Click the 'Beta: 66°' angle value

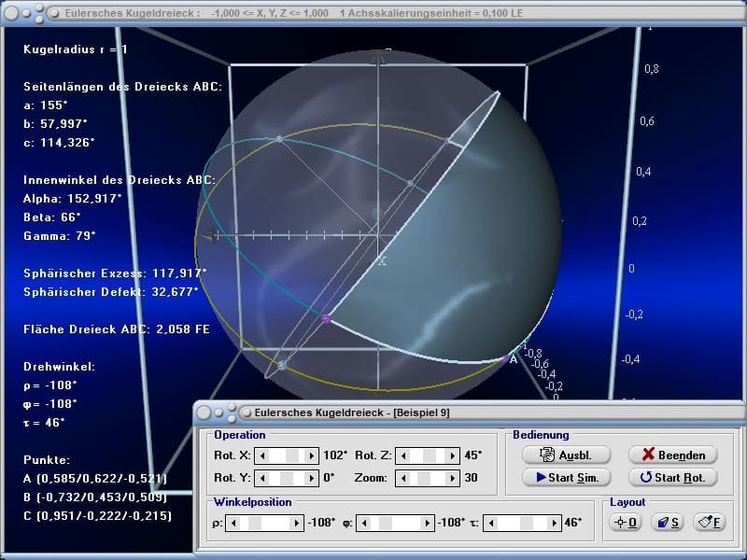(52, 217)
